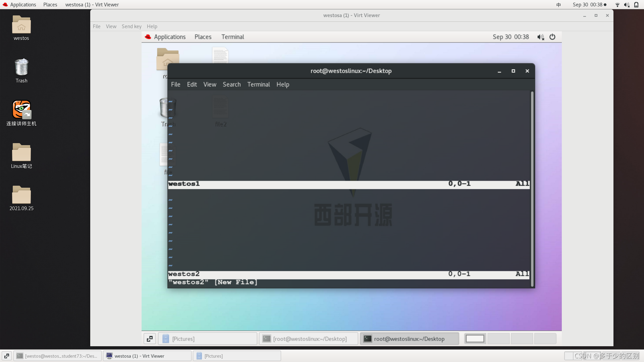Switch to [root@westoslinux:~/Desktop] taskbar window
This screenshot has height=362, width=644.
(x=309, y=339)
